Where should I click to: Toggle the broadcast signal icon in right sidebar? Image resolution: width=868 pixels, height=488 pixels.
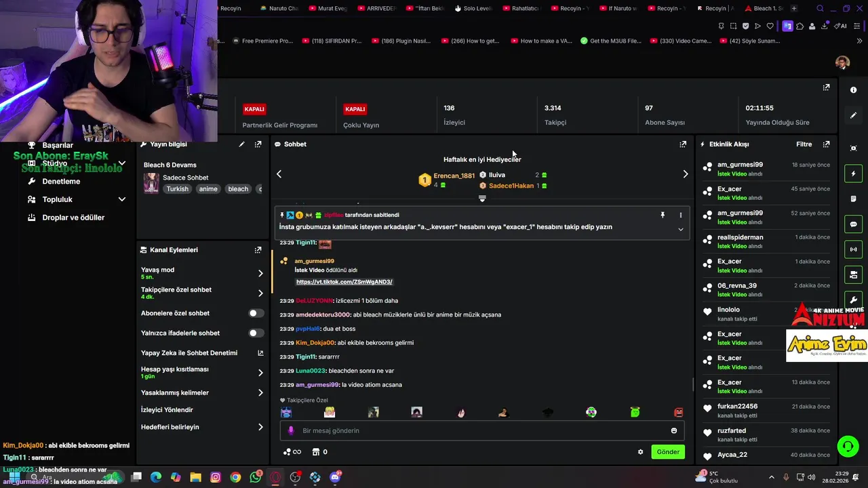[853, 249]
